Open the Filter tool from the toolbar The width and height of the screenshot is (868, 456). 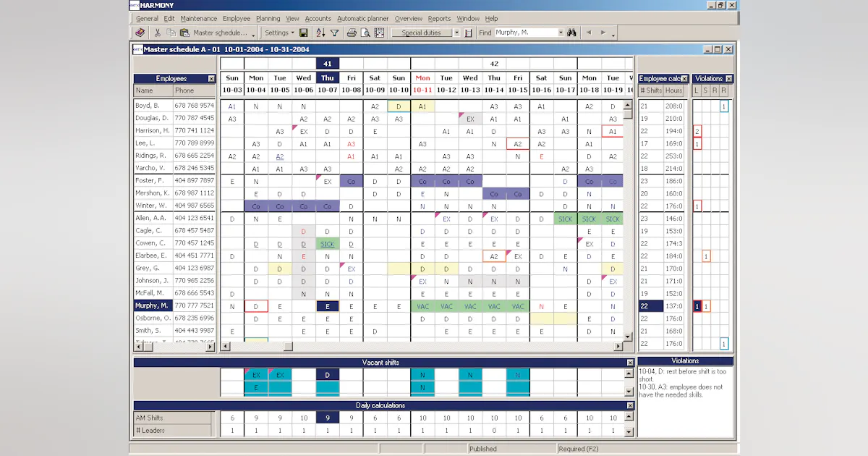(334, 33)
